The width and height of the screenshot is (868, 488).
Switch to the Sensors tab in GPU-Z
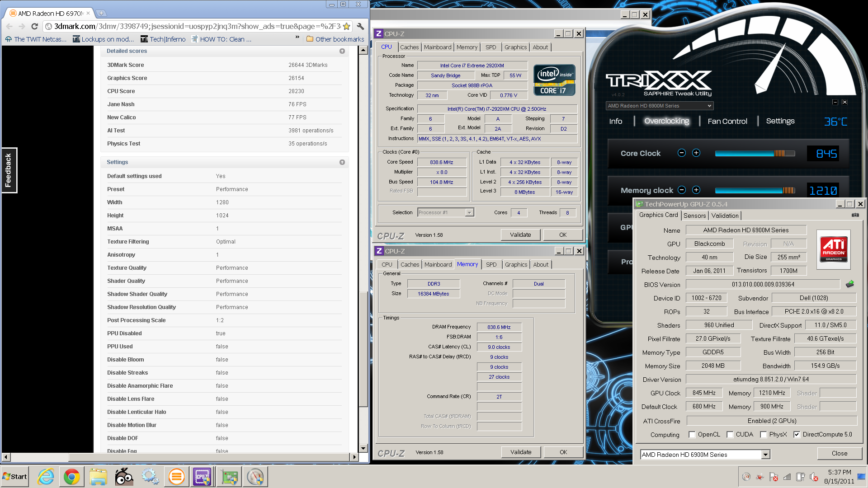pyautogui.click(x=694, y=216)
